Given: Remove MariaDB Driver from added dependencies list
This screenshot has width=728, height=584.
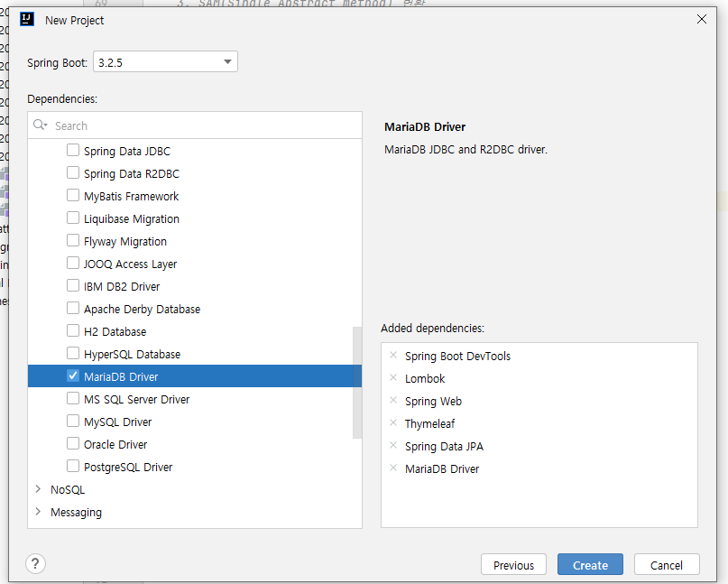Looking at the screenshot, I should [393, 468].
